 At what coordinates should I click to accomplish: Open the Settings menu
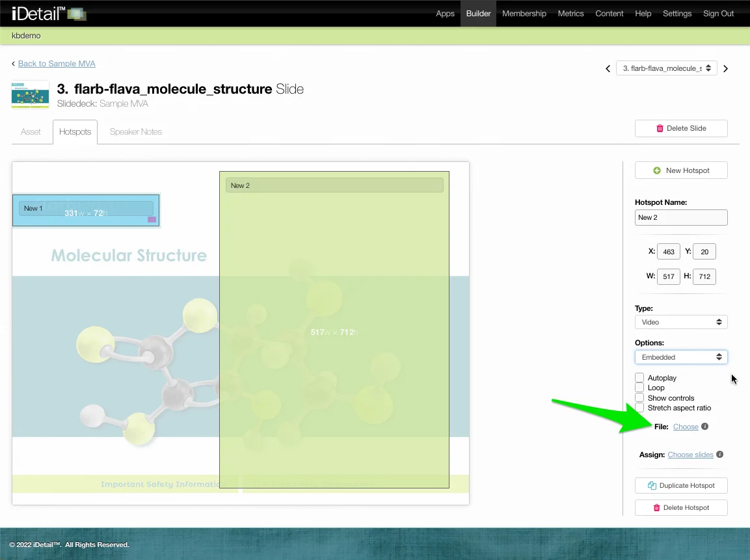tap(676, 14)
